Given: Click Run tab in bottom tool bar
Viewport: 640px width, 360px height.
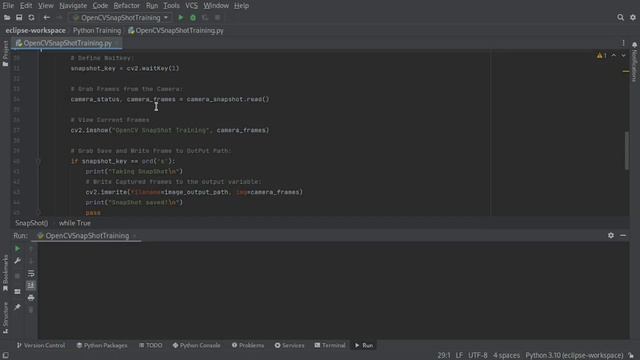Looking at the screenshot, I should pos(364,345).
